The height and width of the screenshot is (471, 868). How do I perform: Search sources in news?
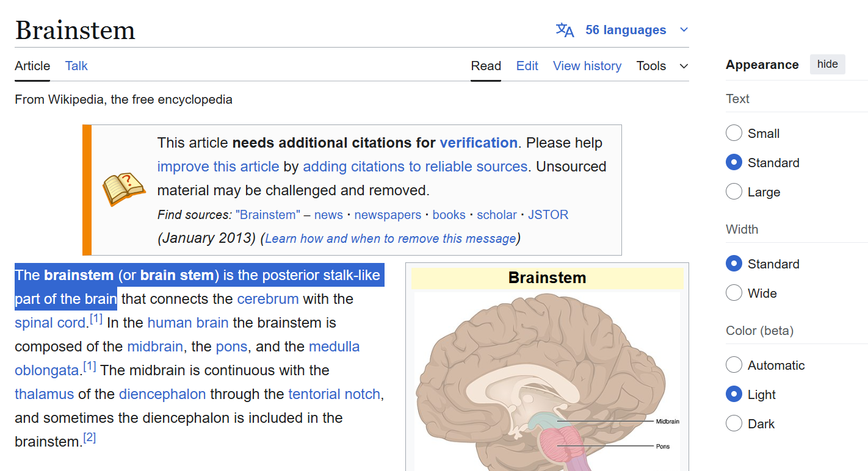tap(328, 215)
